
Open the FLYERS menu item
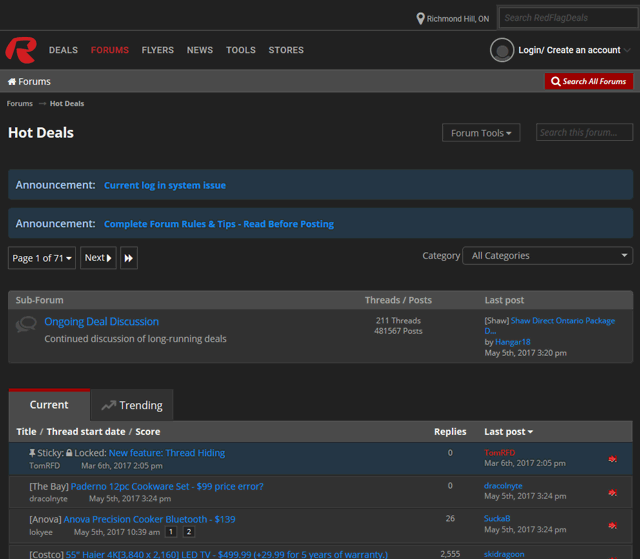point(158,50)
